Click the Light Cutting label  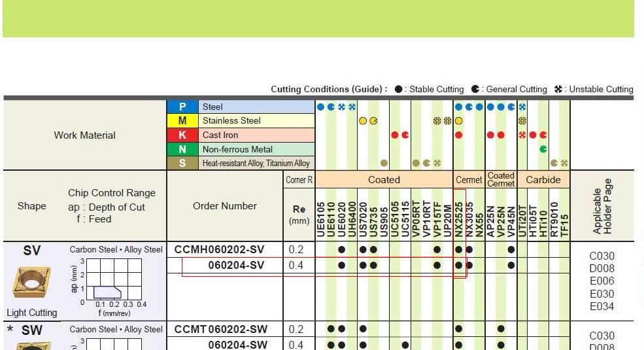31,313
